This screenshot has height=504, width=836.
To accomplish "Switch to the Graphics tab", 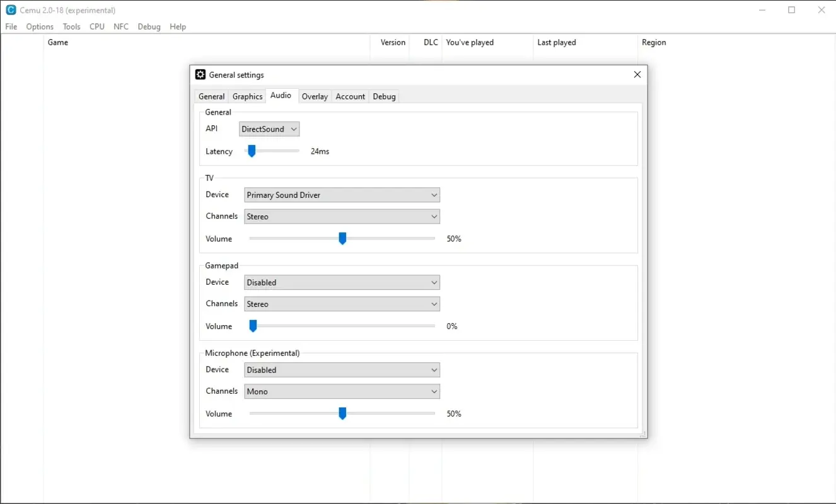I will point(247,96).
